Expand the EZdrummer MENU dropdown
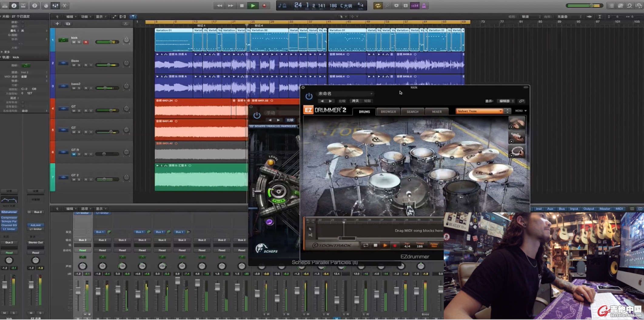Screen dimensions: 644x320 521,111
